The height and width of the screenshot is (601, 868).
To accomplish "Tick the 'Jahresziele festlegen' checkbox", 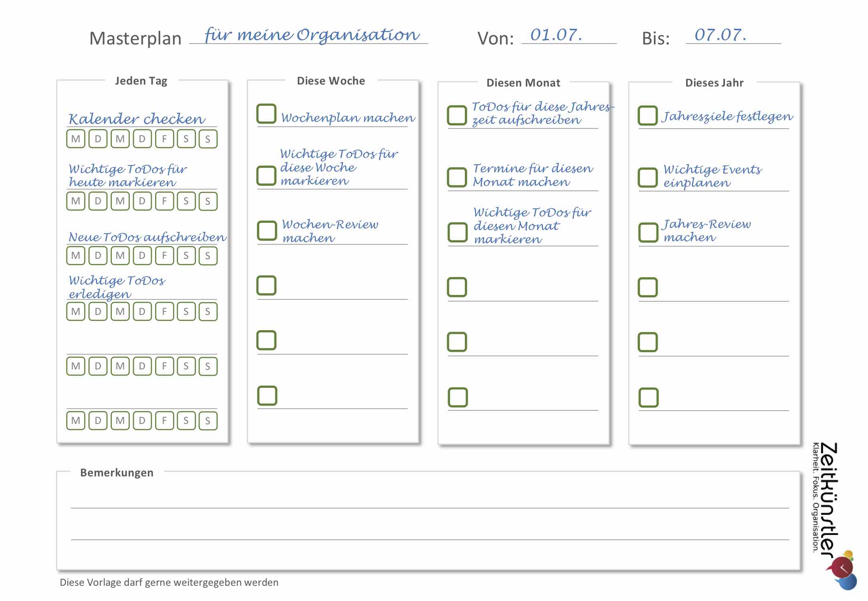I will [648, 115].
